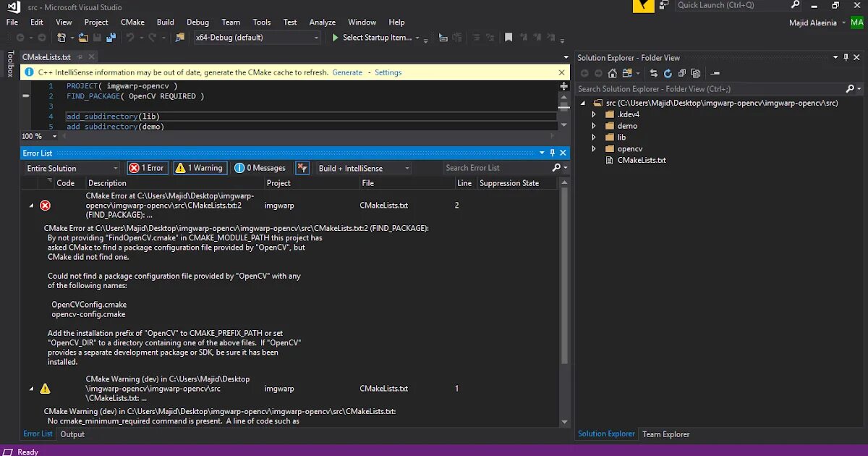Screen dimensions: 868x456
Task: Click Sync with Active Document icon
Action: click(654, 73)
